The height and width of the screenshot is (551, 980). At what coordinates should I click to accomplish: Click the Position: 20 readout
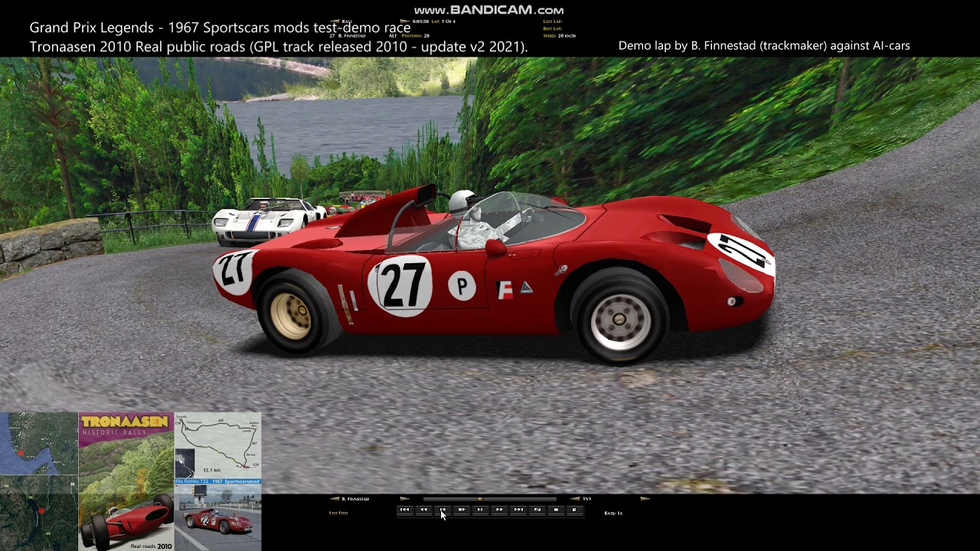[x=416, y=35]
